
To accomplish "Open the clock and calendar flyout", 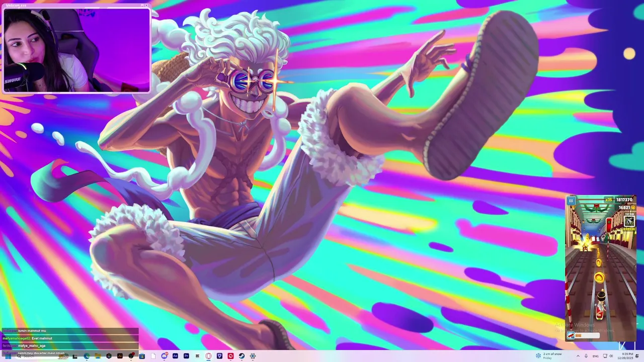I will tap(625, 356).
